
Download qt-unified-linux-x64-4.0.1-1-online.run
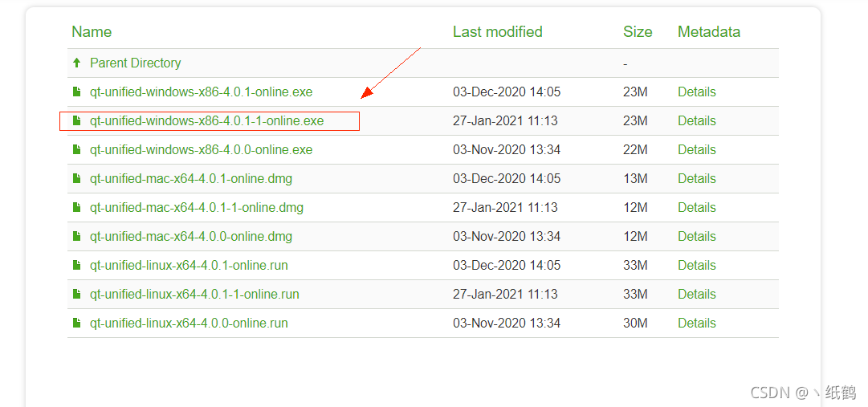click(194, 294)
